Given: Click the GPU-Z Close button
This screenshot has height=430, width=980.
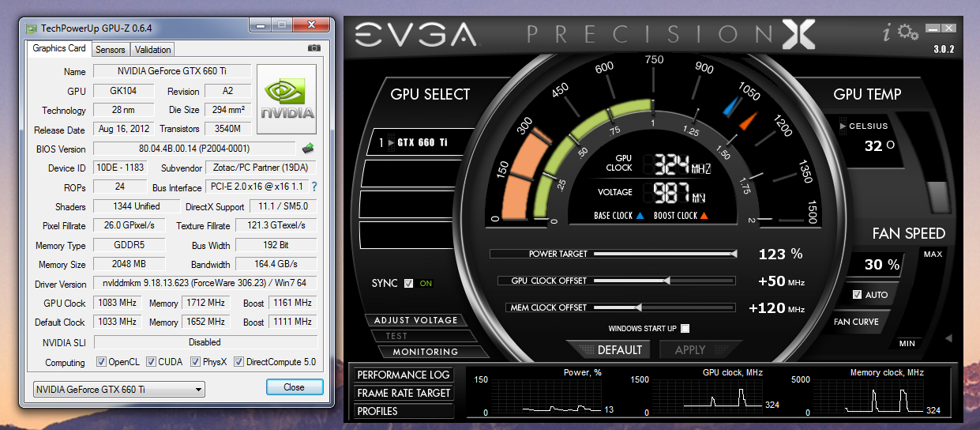Looking at the screenshot, I should [x=295, y=387].
